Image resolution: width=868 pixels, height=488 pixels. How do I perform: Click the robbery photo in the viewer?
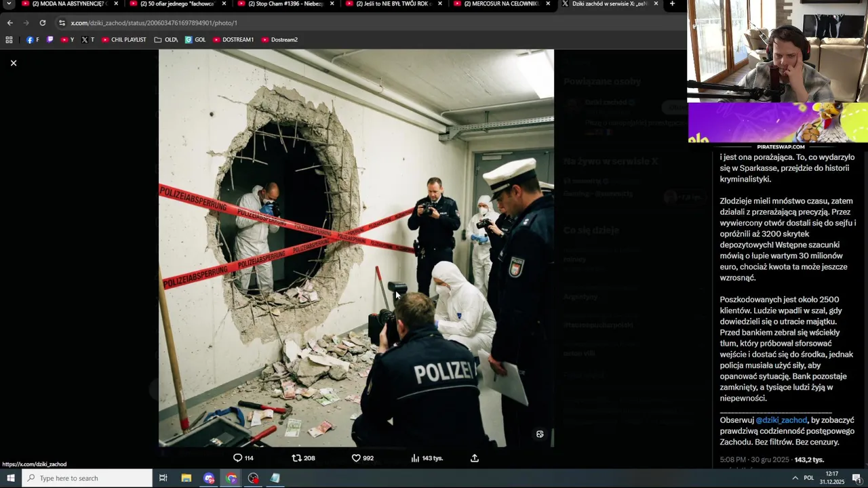tap(356, 248)
